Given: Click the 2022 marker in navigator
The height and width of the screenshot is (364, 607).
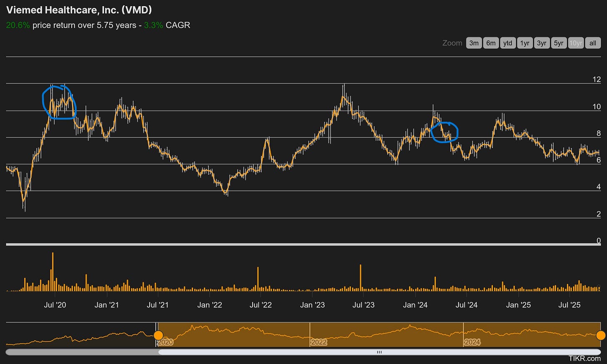Looking at the screenshot, I should point(319,342).
